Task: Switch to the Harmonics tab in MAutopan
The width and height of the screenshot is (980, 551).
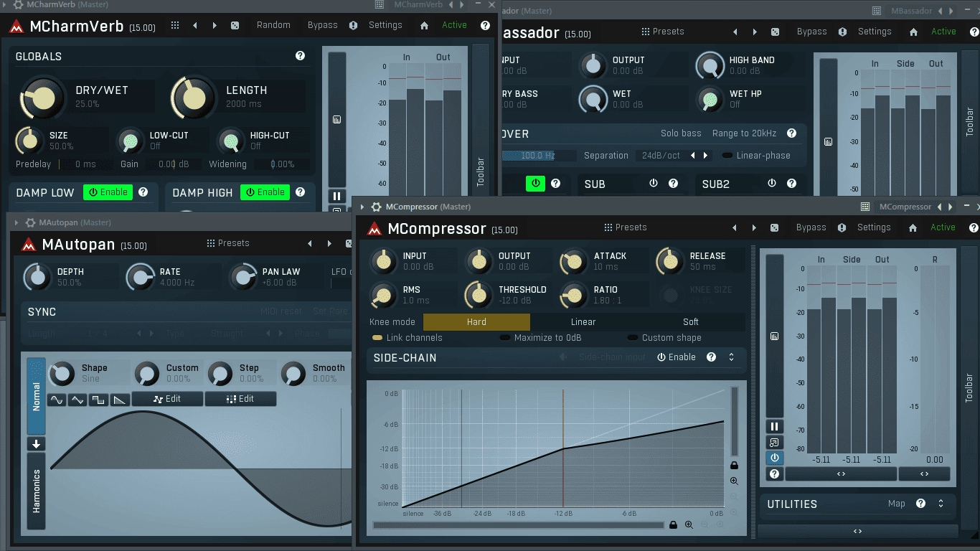Action: tap(37, 491)
